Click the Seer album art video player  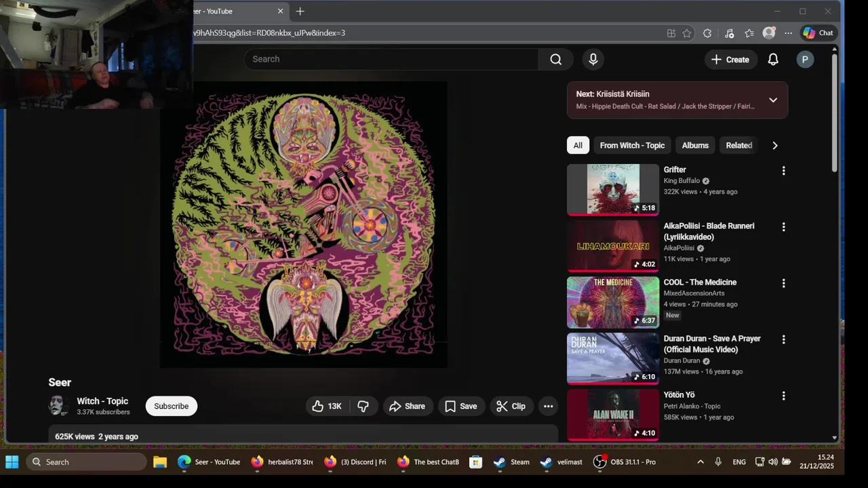coord(303,224)
